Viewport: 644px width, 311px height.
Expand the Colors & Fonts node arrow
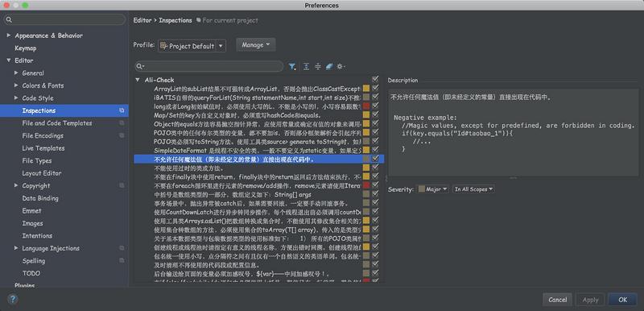click(16, 85)
